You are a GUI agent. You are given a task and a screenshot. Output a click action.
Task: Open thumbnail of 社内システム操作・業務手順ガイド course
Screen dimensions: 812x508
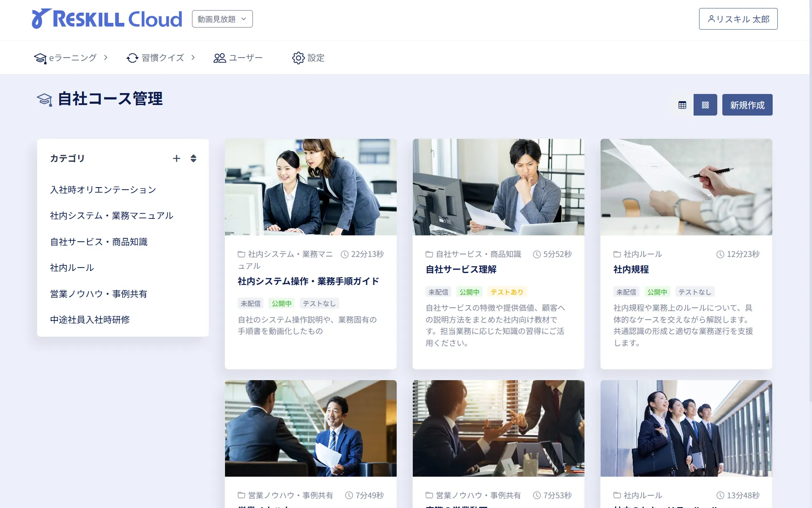point(311,187)
